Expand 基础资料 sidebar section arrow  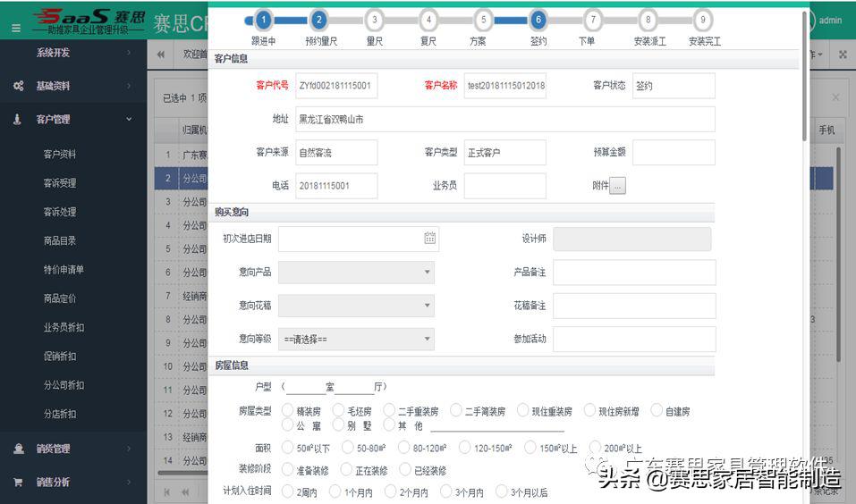tap(130, 86)
